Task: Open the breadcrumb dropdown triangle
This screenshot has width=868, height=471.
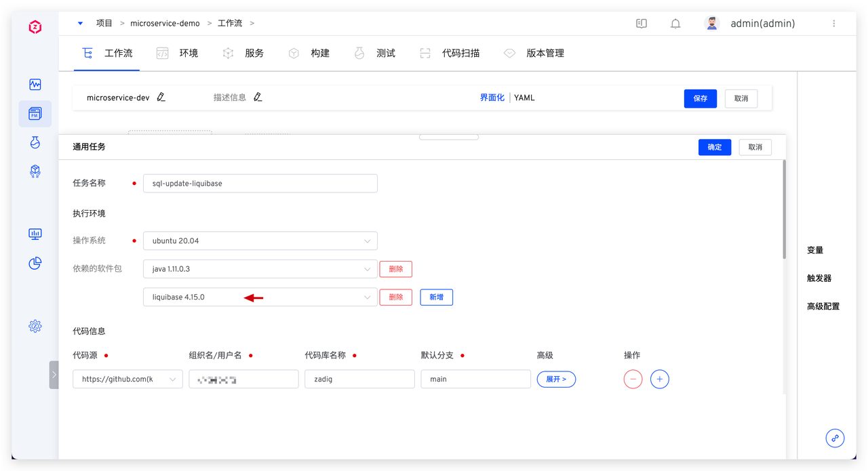Action: [x=80, y=24]
